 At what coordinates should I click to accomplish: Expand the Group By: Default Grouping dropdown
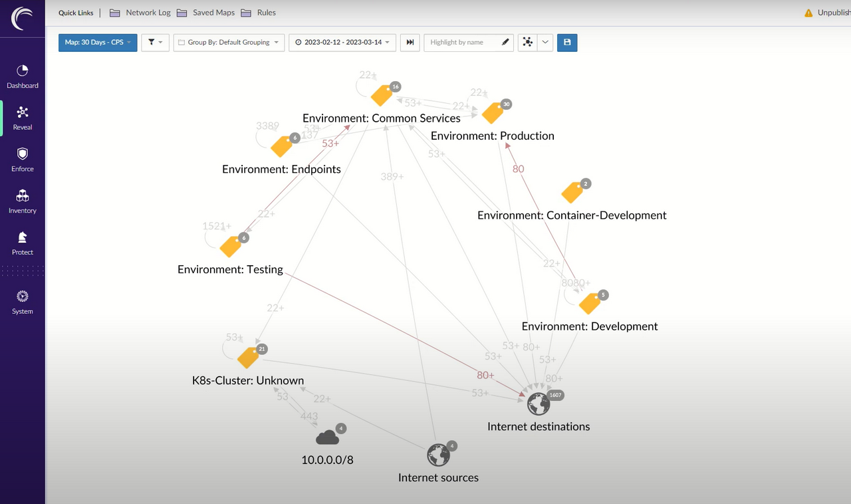(x=229, y=42)
